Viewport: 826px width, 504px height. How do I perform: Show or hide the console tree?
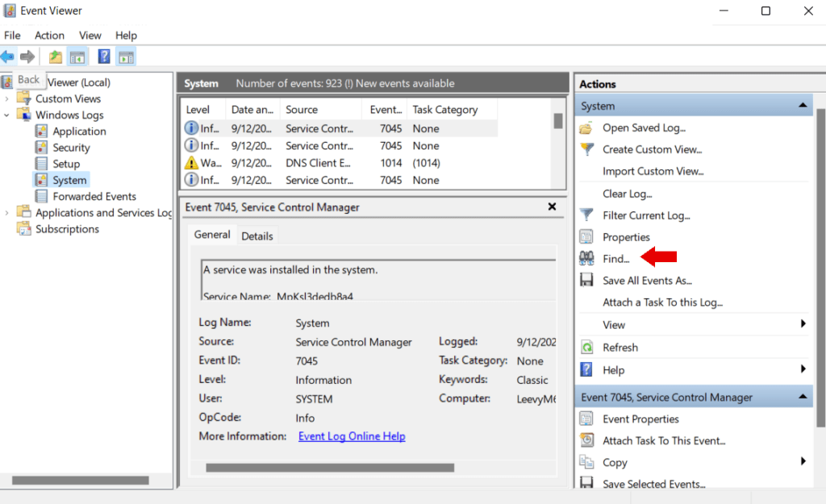[x=77, y=56]
